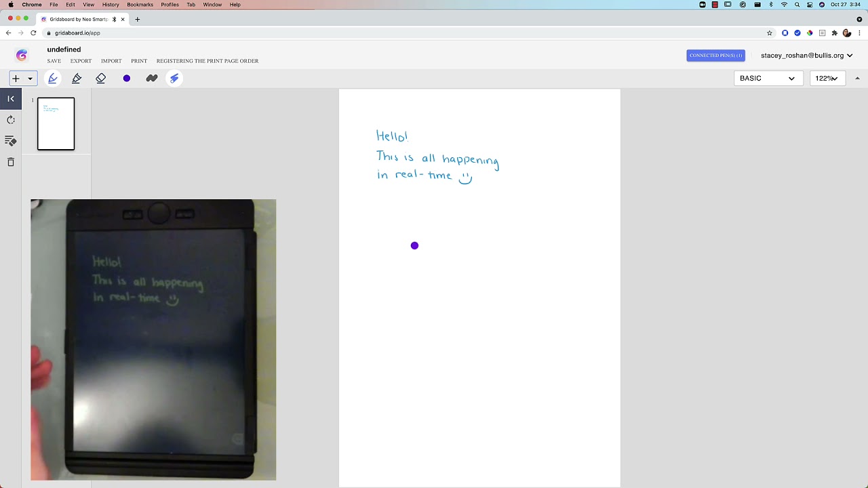868x488 pixels.
Task: Open the Edit menu
Action: click(71, 5)
